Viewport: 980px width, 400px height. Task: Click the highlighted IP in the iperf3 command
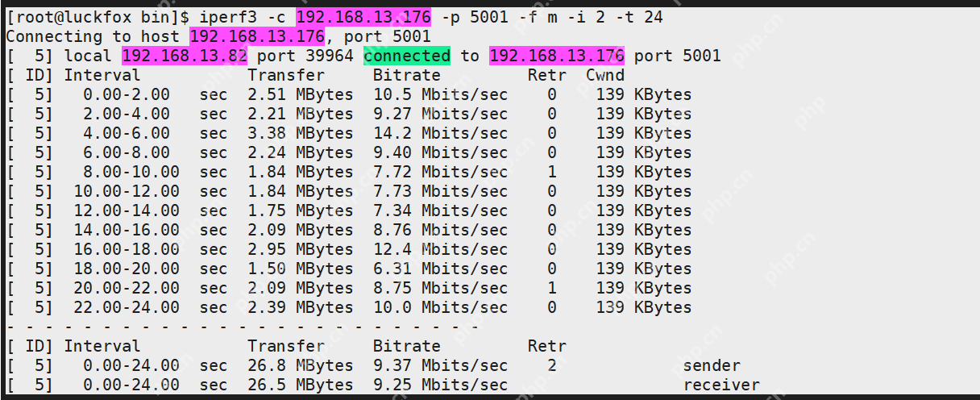[363, 17]
